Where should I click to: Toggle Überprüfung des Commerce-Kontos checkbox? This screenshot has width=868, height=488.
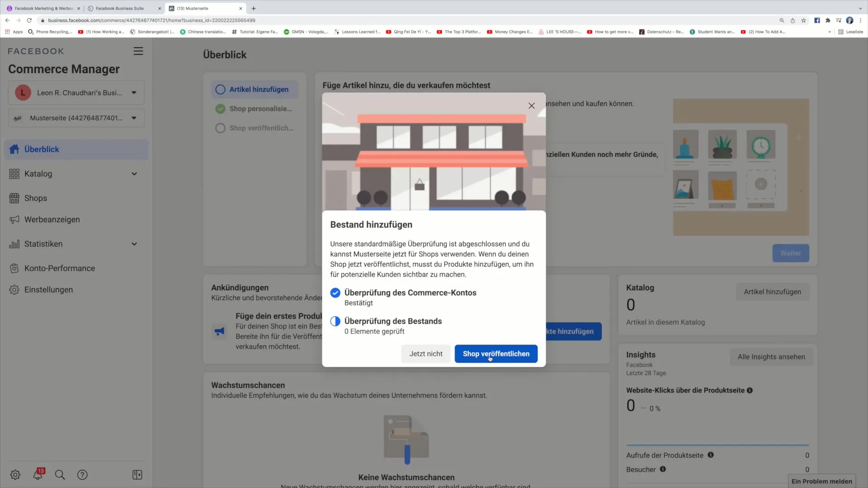tap(335, 292)
